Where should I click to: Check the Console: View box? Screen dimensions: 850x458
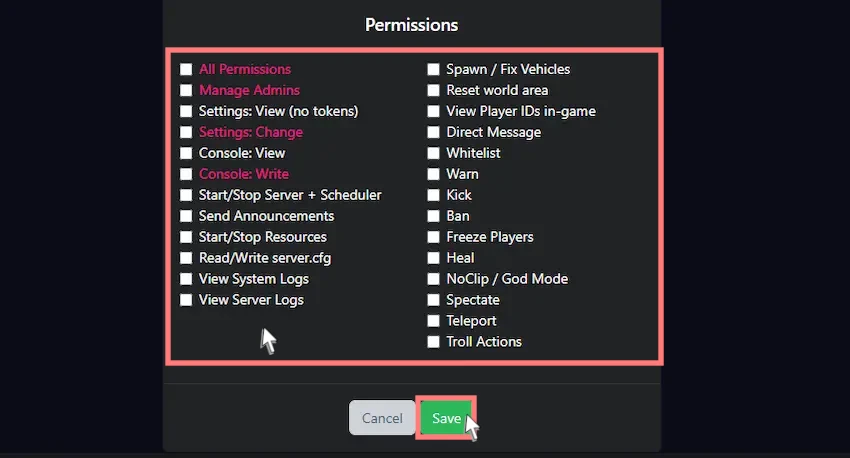[186, 153]
